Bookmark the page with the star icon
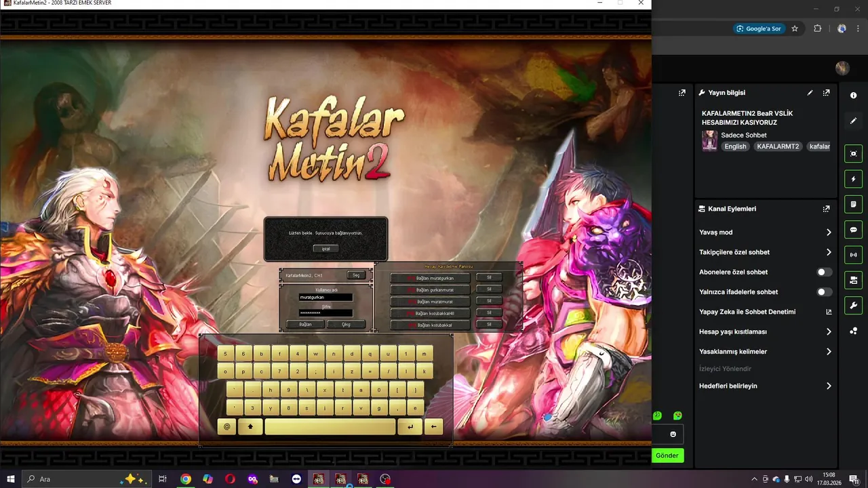The image size is (868, 488). (795, 28)
